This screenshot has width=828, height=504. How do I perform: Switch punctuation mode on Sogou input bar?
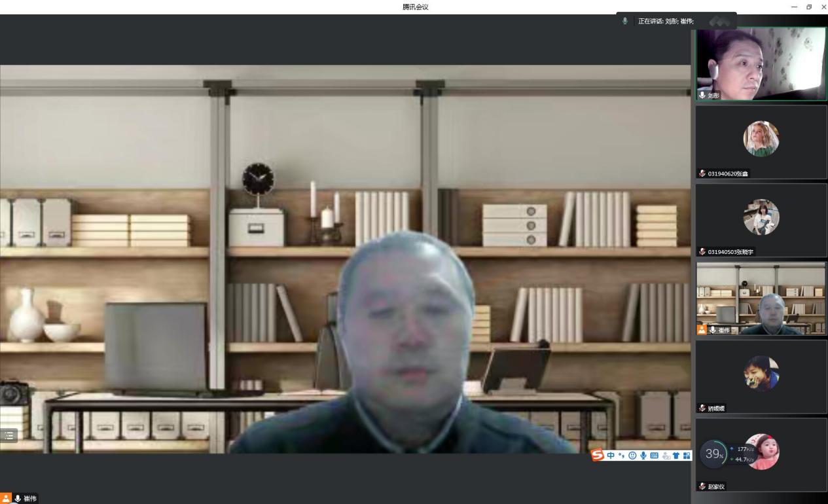click(621, 455)
